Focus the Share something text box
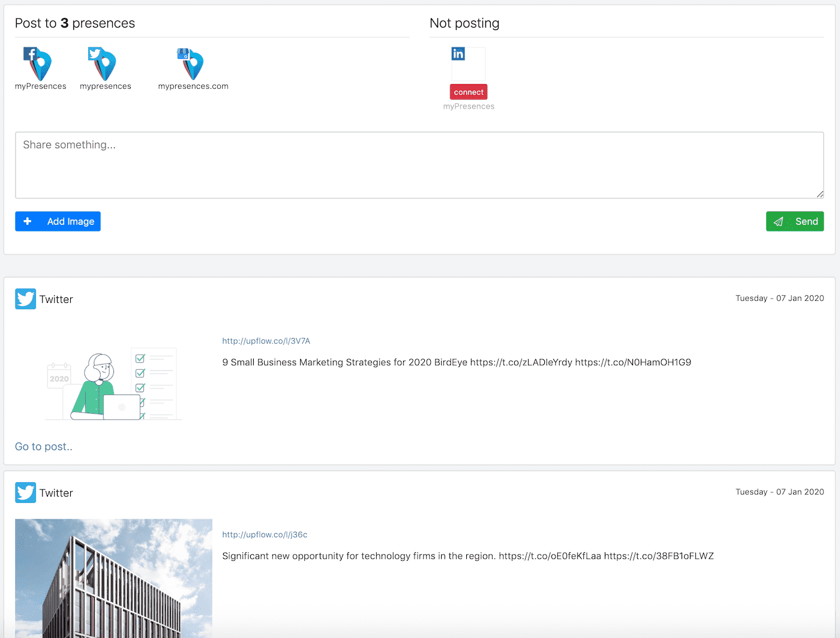The width and height of the screenshot is (840, 638). [x=419, y=165]
